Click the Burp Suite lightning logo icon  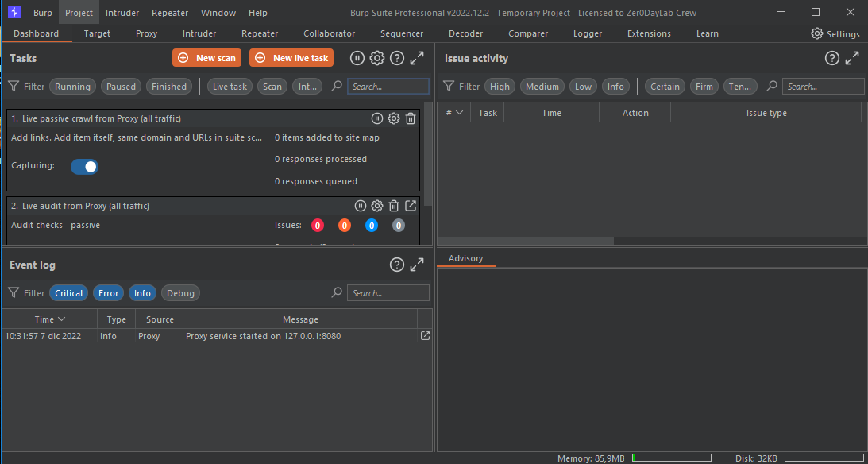click(14, 12)
